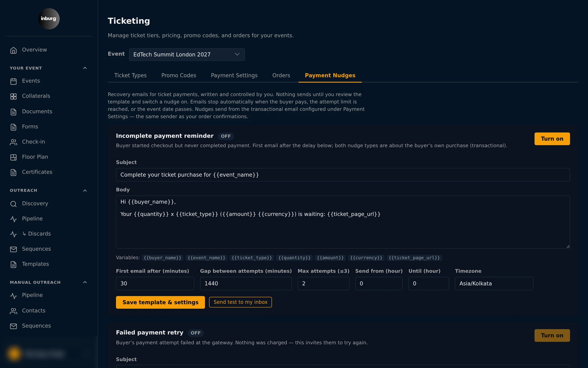This screenshot has height=368, width=588.
Task: Go to Overview page
Action: pyautogui.click(x=34, y=50)
